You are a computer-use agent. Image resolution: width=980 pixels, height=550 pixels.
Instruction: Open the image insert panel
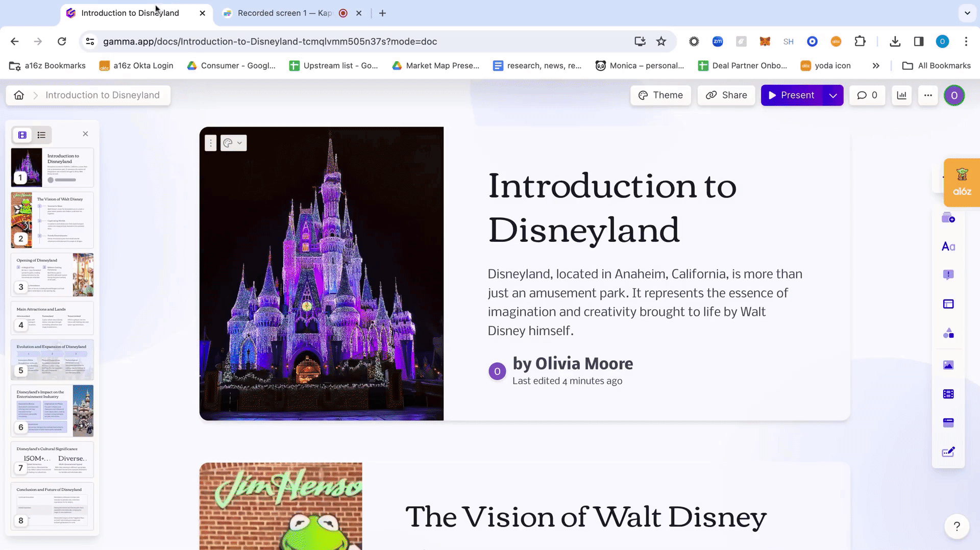tap(948, 365)
